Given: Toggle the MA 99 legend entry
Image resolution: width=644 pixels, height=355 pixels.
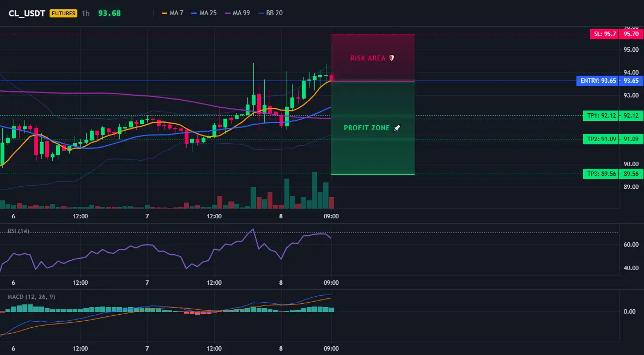Looking at the screenshot, I should pyautogui.click(x=238, y=13).
